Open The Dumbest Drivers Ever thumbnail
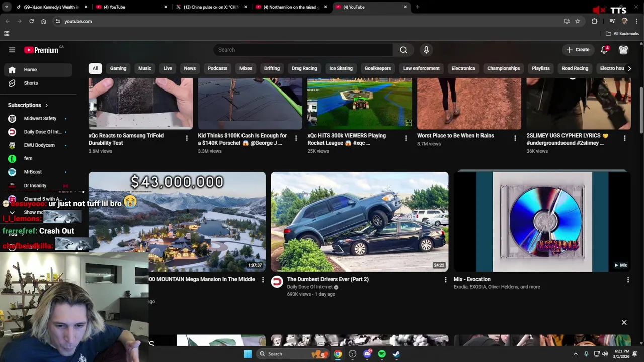This screenshot has width=644, height=362. point(360,222)
